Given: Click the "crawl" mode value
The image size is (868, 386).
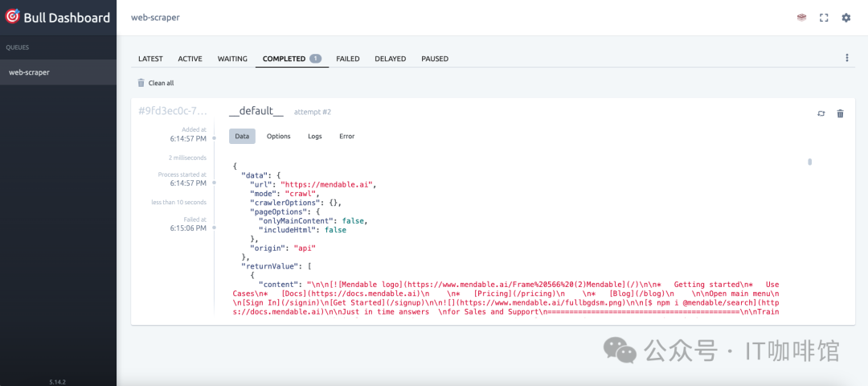Looking at the screenshot, I should [302, 193].
